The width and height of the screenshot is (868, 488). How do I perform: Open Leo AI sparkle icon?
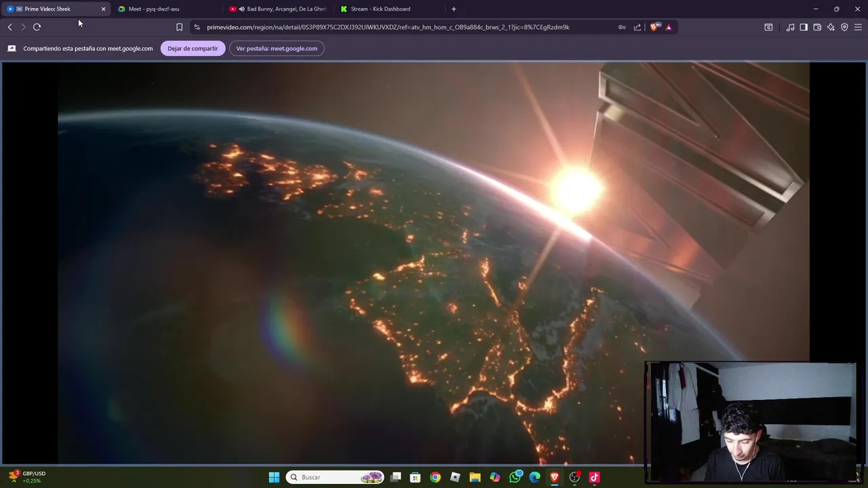[x=831, y=27]
